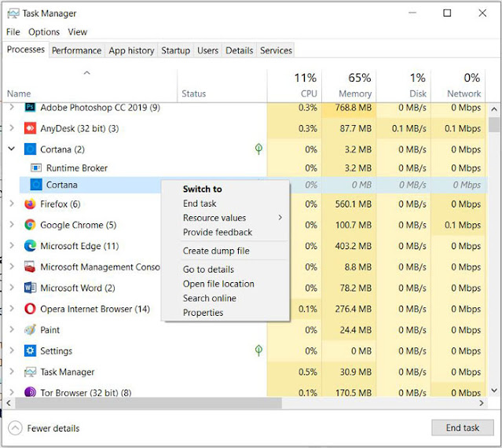Switch to the Performance tab
The image size is (502, 448).
pos(76,50)
